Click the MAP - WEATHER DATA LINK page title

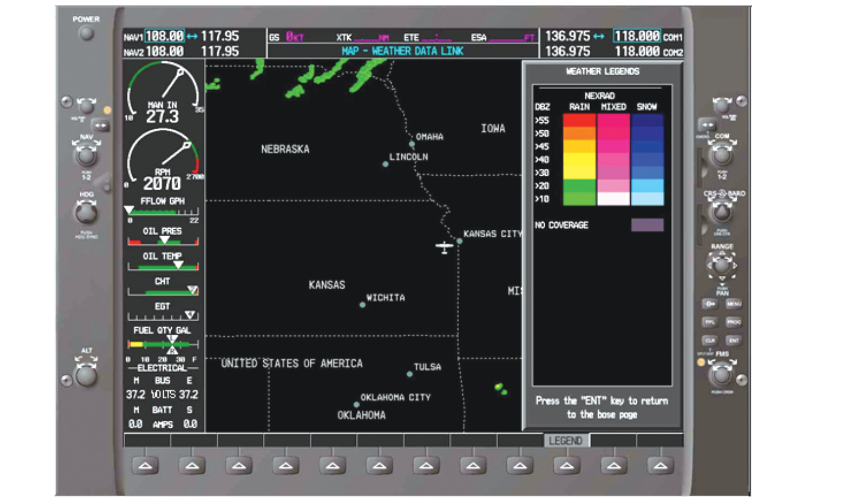click(403, 51)
